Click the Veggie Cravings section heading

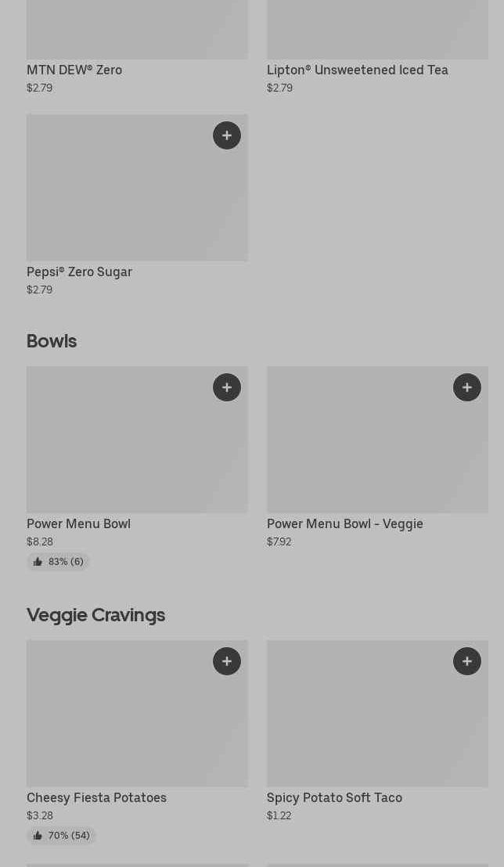click(95, 615)
